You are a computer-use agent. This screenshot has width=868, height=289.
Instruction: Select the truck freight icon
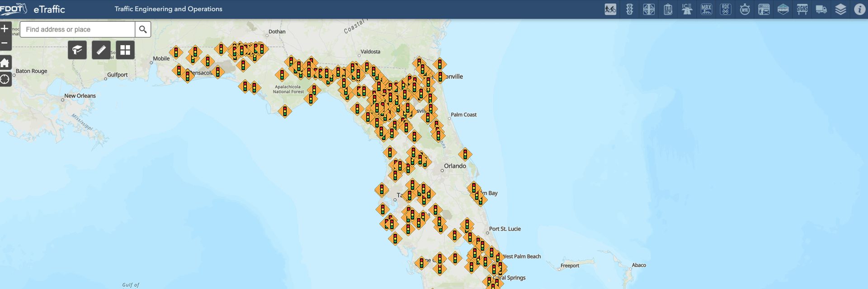[821, 9]
